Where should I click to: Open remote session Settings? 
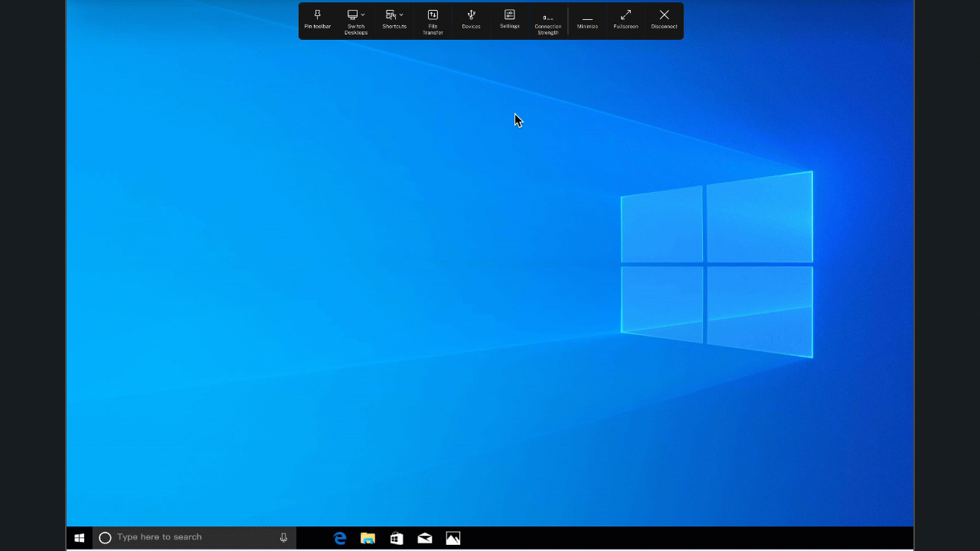[509, 20]
